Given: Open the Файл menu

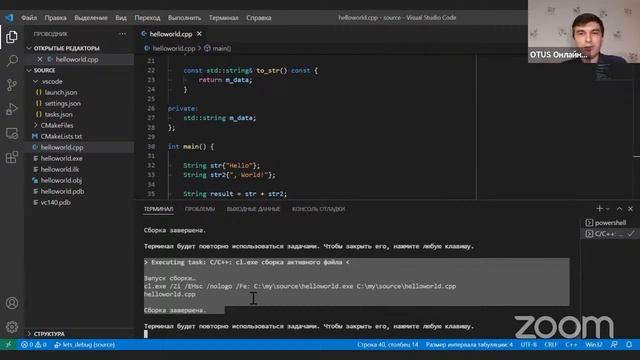Looking at the screenshot, I should click(29, 18).
